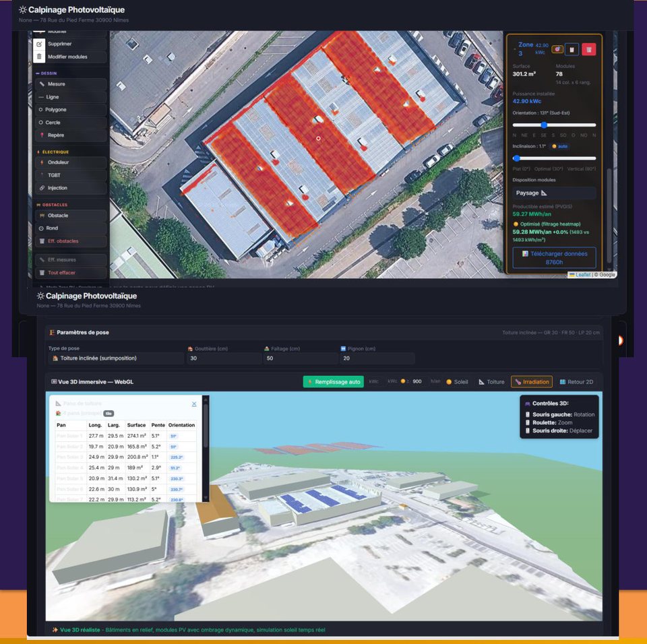Image resolution: width=647 pixels, height=644 pixels.
Task: Return to 2D with Retour 2D
Action: coord(576,382)
